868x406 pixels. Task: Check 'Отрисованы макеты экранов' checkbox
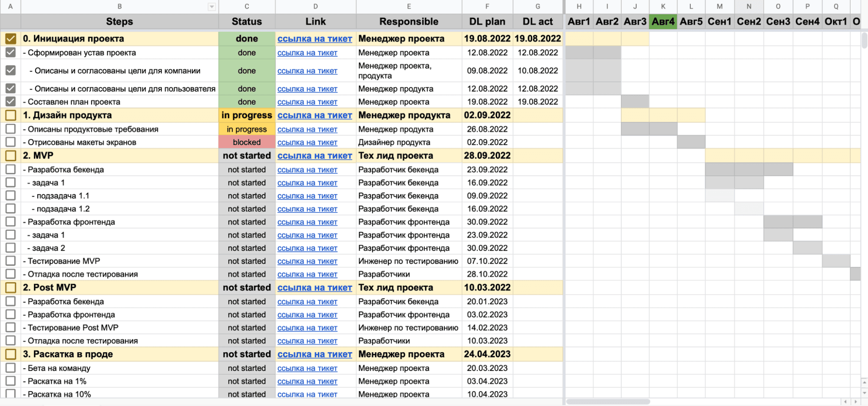pyautogui.click(x=11, y=142)
